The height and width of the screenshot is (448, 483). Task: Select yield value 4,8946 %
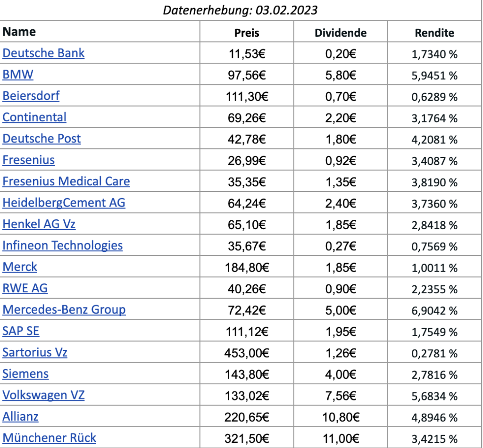[434, 418]
